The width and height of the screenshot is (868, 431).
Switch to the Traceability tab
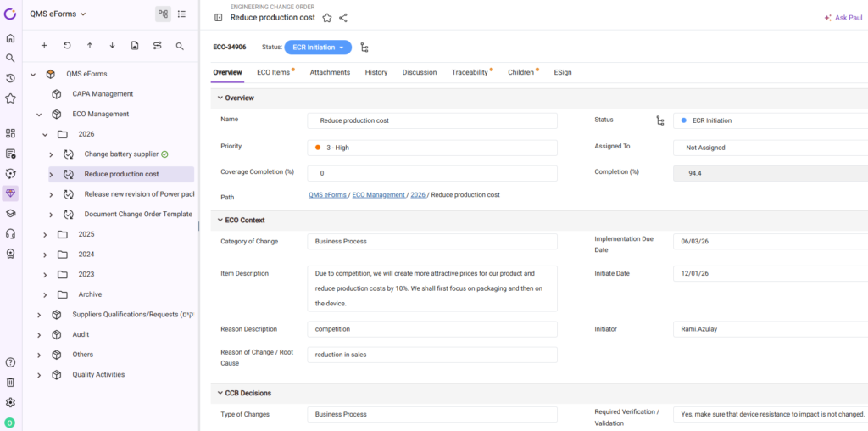470,73
